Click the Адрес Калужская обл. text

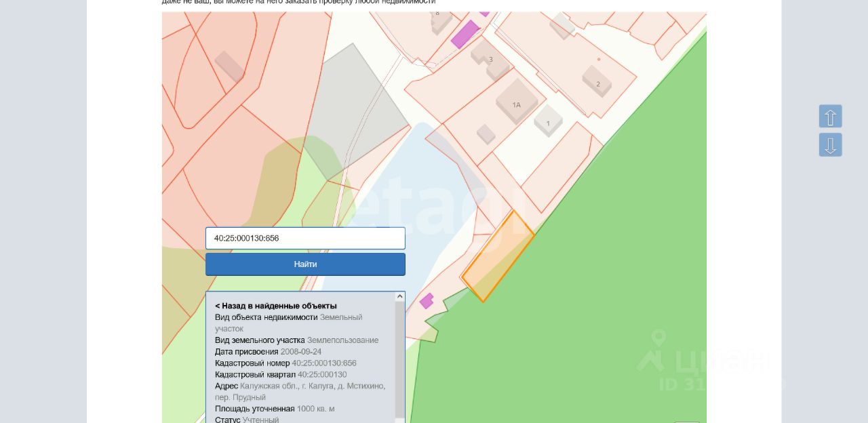300,392
